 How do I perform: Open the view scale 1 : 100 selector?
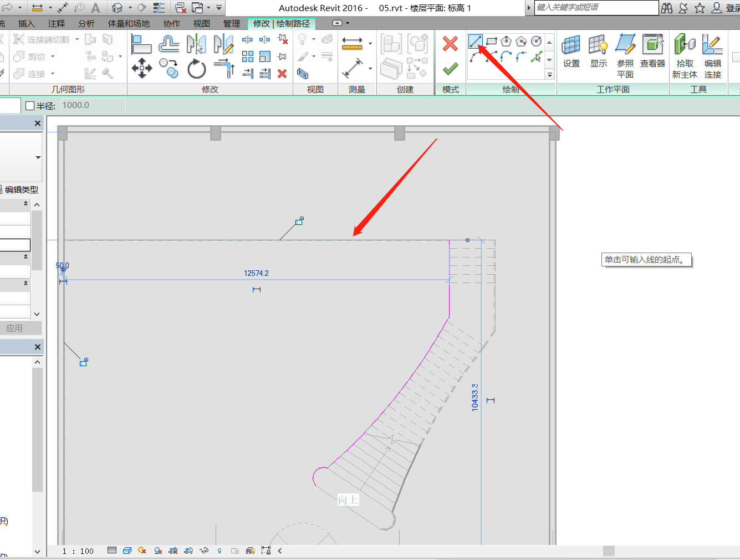click(78, 551)
